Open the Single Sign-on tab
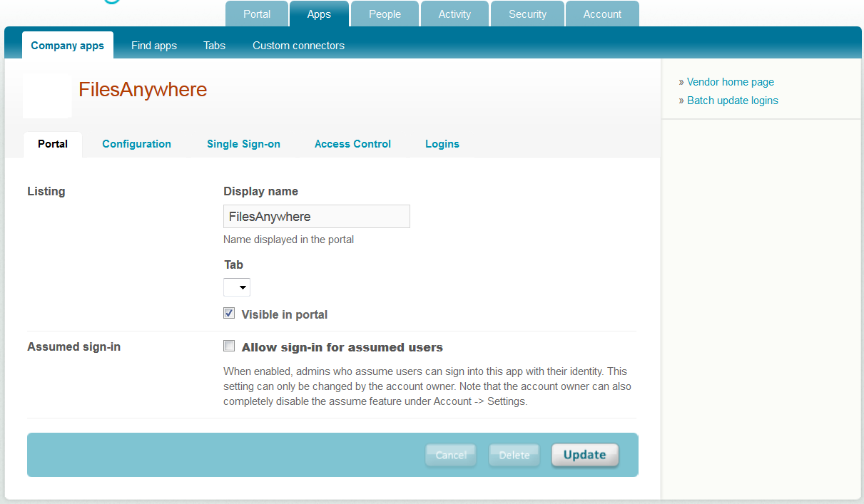The height and width of the screenshot is (504, 864). point(244,144)
